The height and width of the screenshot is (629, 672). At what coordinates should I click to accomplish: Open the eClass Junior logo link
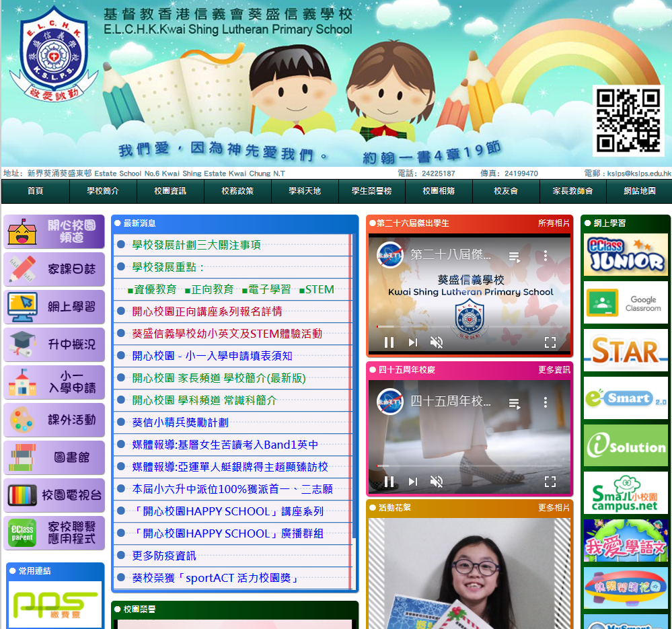(x=626, y=254)
